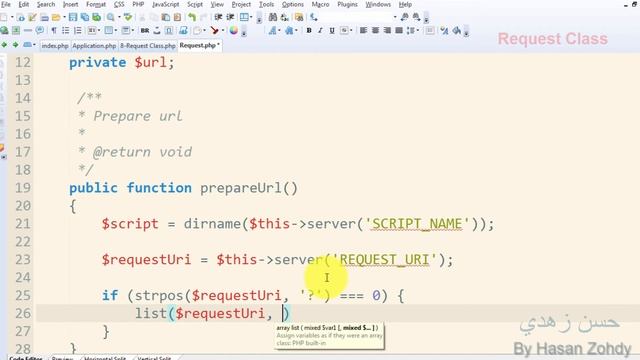This screenshot has width=640, height=360.
Task: Switch to the index.php tab
Action: (55, 46)
